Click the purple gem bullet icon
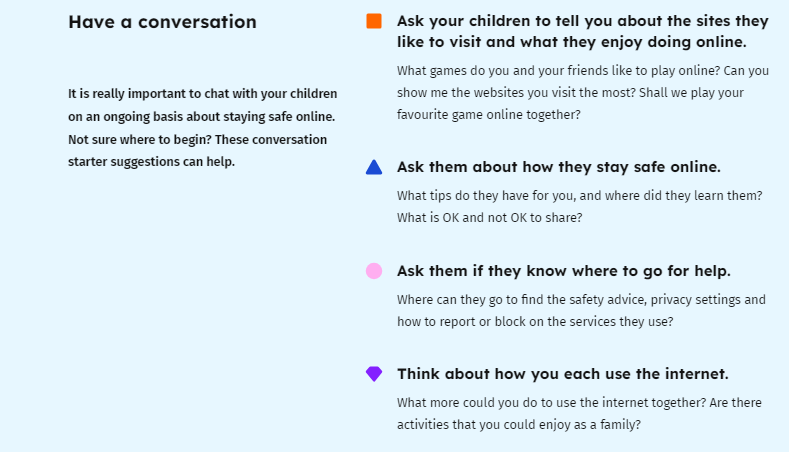This screenshot has width=789, height=452. pos(374,373)
